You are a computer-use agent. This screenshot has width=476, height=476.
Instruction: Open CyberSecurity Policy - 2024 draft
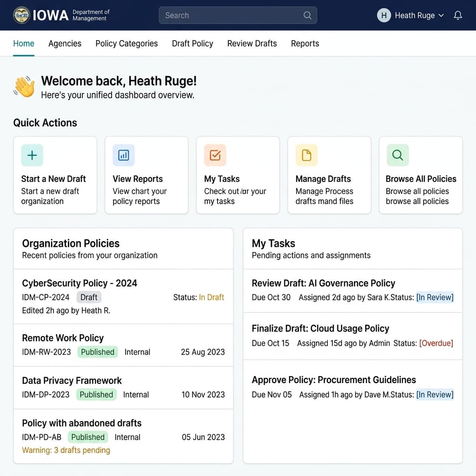click(79, 283)
